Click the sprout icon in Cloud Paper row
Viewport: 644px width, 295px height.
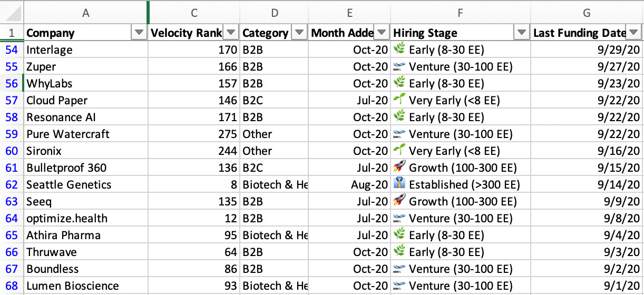click(x=399, y=100)
